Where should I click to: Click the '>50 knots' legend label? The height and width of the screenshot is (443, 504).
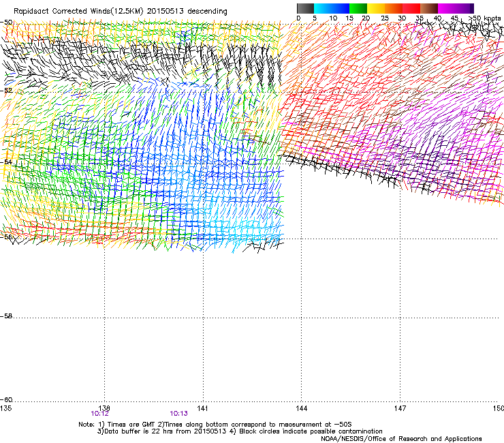[x=484, y=18]
